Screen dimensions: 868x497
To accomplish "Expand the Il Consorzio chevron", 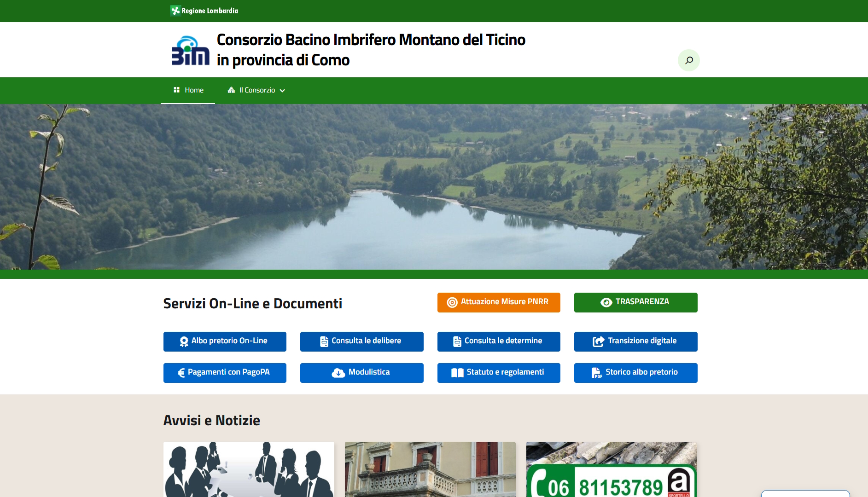I will tap(282, 91).
